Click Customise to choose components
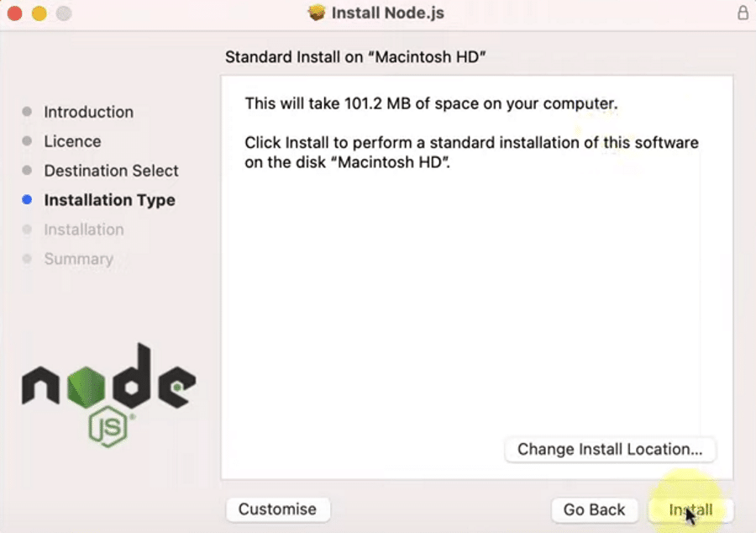This screenshot has height=533, width=756. 278,509
